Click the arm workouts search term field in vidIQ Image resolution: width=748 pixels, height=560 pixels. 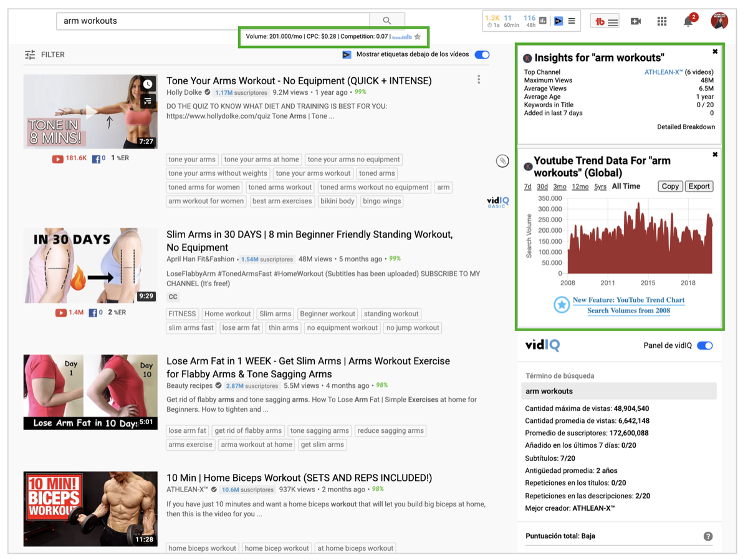pyautogui.click(x=619, y=391)
